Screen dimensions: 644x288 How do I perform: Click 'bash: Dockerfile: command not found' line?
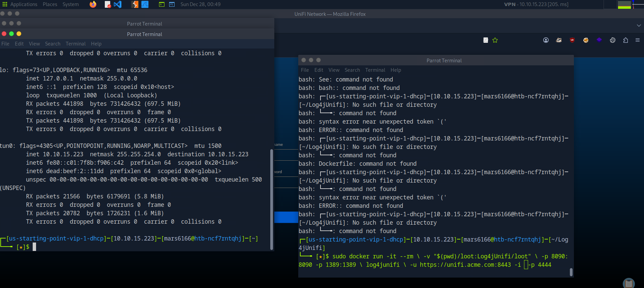(x=358, y=164)
